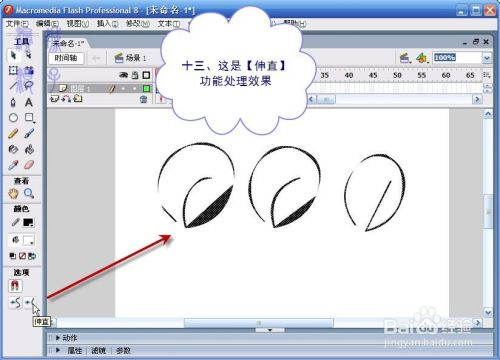
Task: Open the zoom percentage dropdown arrow
Action: coord(487,58)
